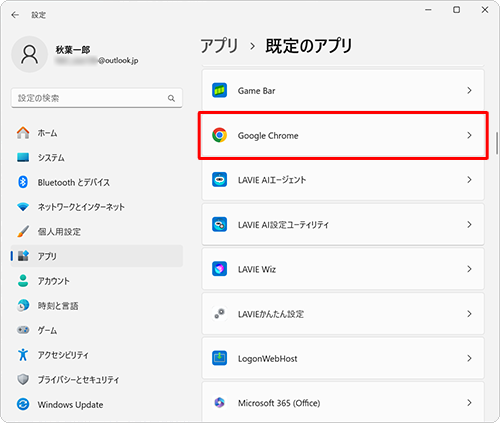Click the search magnifier icon
Image resolution: width=500 pixels, height=423 pixels.
pyautogui.click(x=171, y=98)
